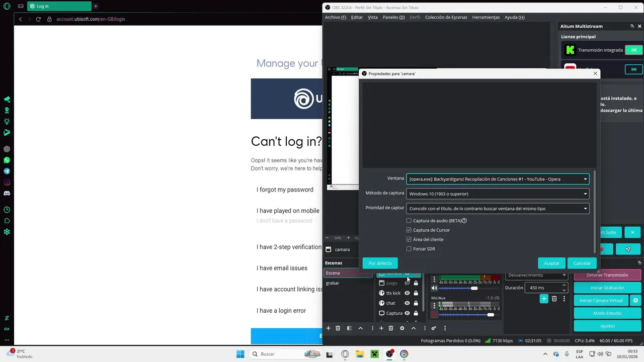Screen dimensions: 644x362
Task: Open help for Captura de audio (BETA)
Action: (464, 221)
